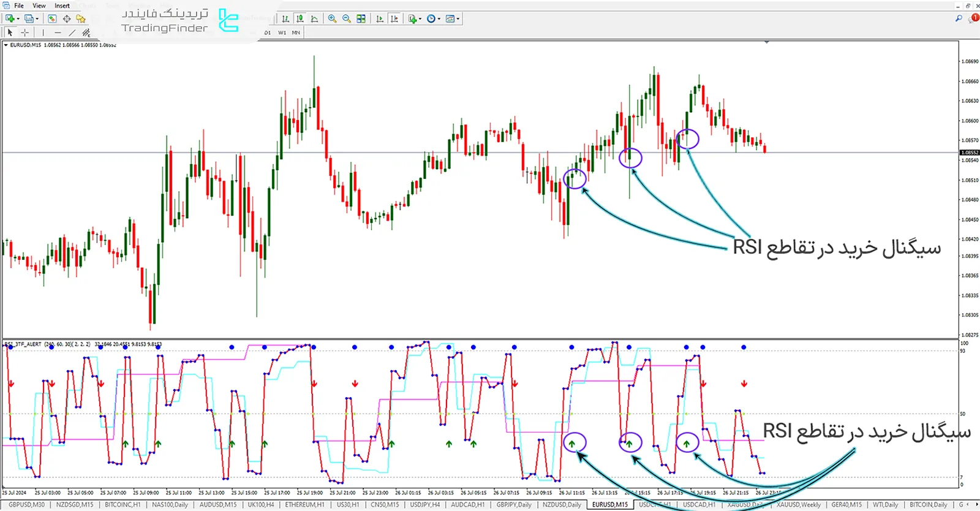Toggle the Candlesticks chart display mode

pos(300,19)
